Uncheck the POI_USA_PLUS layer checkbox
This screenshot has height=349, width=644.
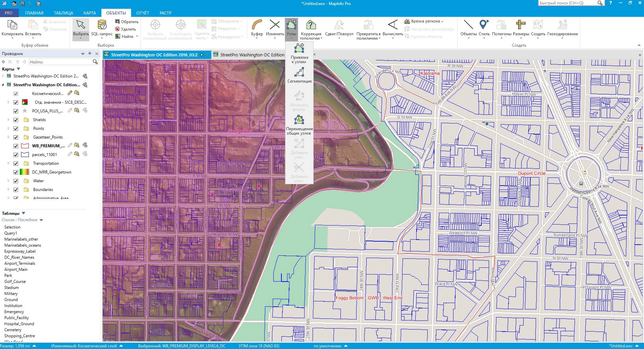click(16, 111)
